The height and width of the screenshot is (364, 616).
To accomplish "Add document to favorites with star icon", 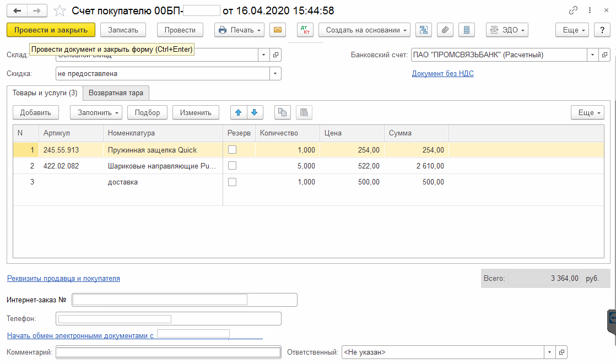I will click(x=60, y=10).
